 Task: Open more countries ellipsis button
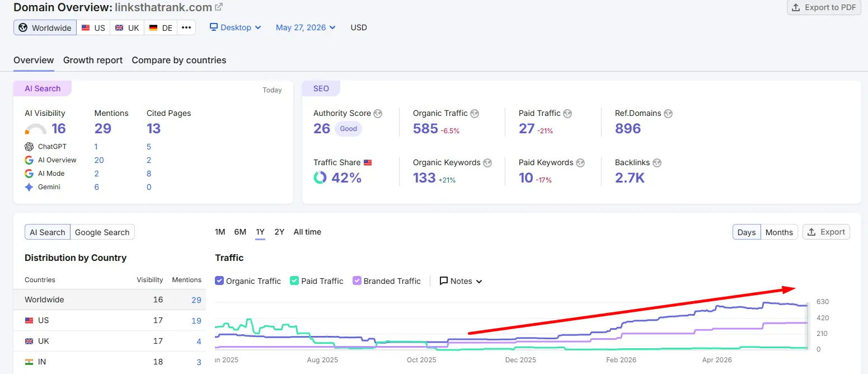click(x=186, y=27)
